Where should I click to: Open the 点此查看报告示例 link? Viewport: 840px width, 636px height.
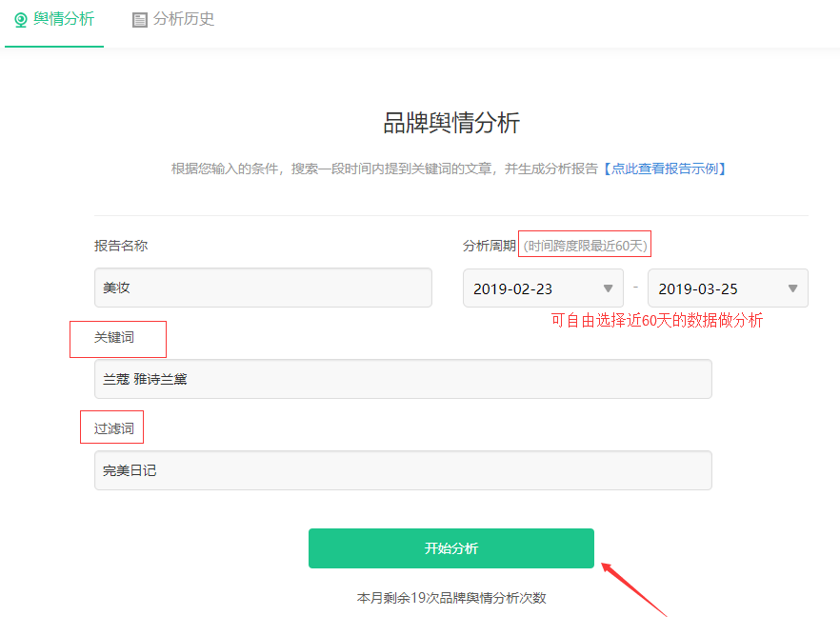pos(665,169)
